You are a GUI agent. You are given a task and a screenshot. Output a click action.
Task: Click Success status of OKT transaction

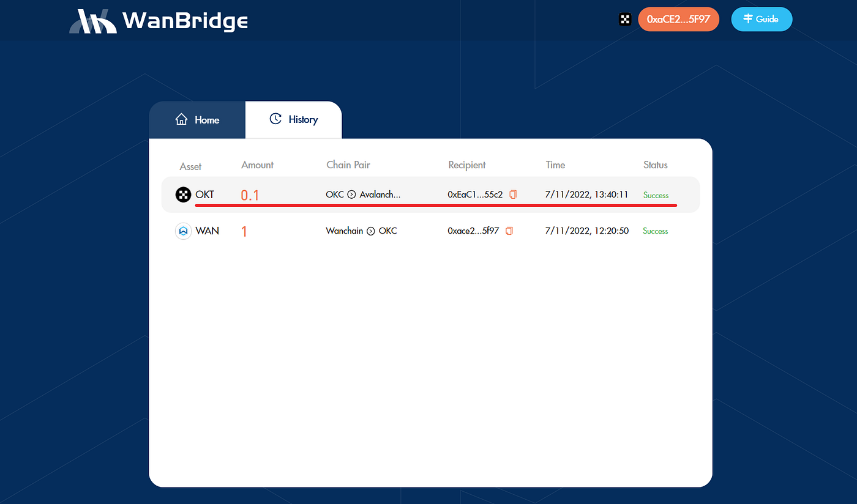pyautogui.click(x=656, y=196)
